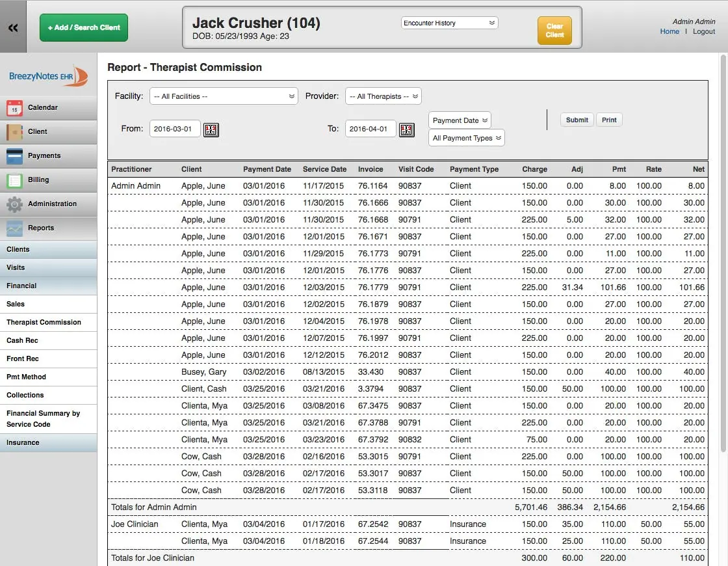Select the Billing icon in sidebar
The image size is (728, 566).
tap(14, 180)
